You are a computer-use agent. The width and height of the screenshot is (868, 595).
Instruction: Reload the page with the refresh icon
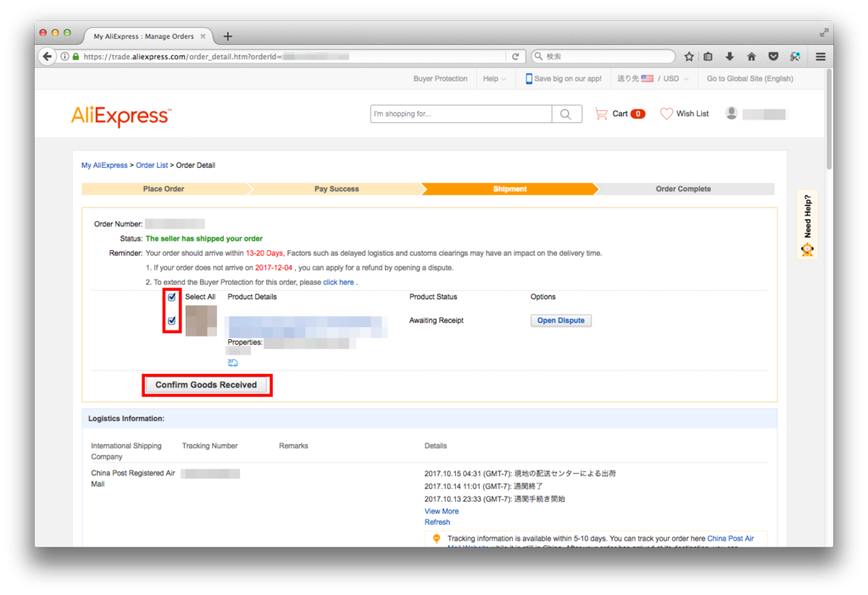tap(515, 57)
